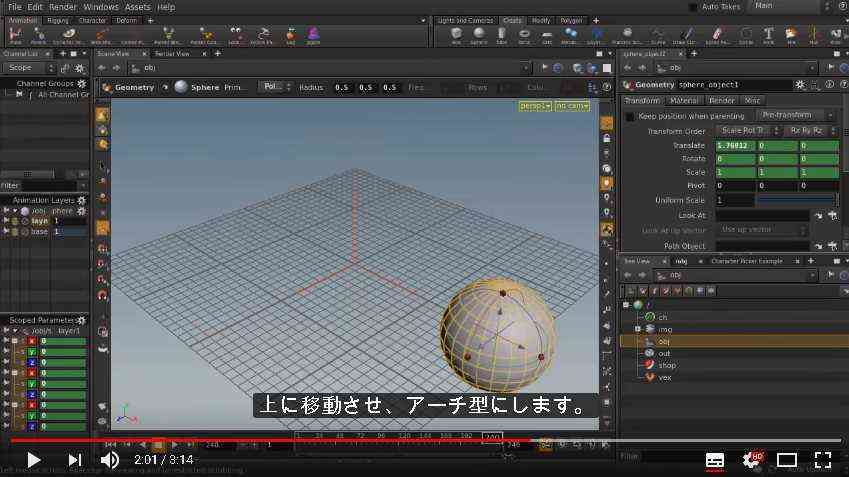This screenshot has height=477, width=849.
Task: Select the Tube tool in Create shelf
Action: pos(501,35)
